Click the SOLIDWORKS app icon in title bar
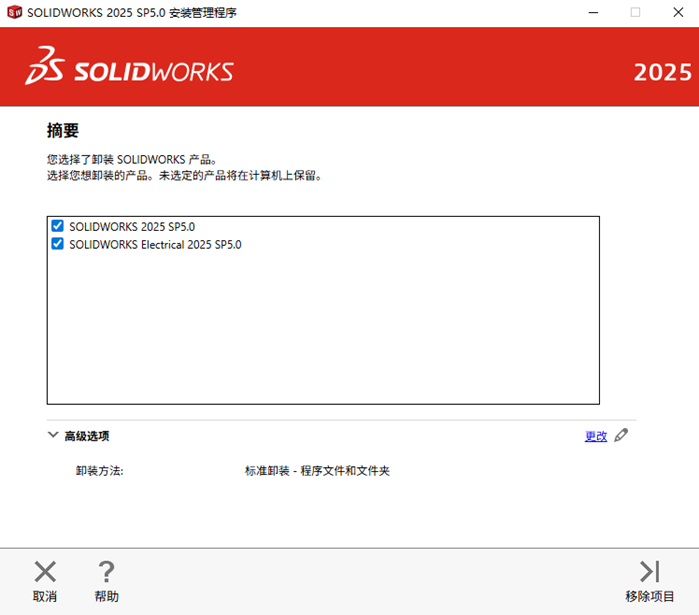The height and width of the screenshot is (615, 699). 14,12
